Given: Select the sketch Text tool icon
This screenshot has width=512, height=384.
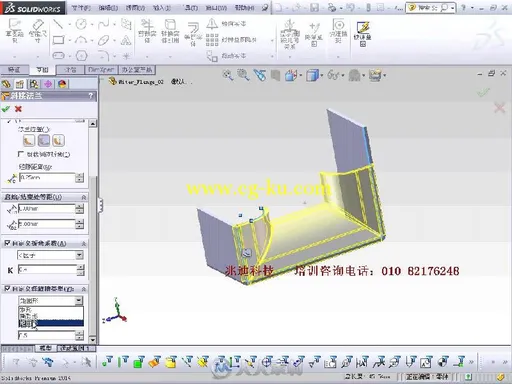Looking at the screenshot, I should pos(126,40).
